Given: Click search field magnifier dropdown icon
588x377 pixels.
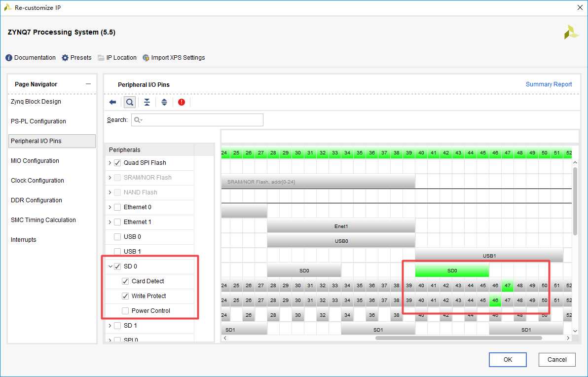Looking at the screenshot, I should point(139,120).
